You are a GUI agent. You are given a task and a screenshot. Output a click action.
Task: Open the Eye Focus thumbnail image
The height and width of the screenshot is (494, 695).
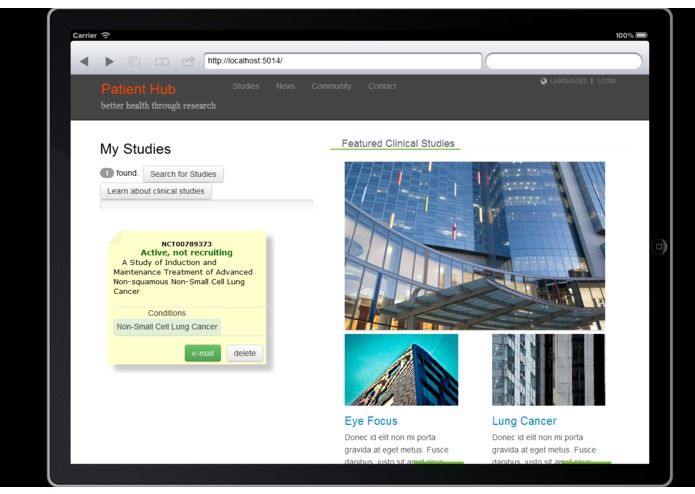pos(401,370)
